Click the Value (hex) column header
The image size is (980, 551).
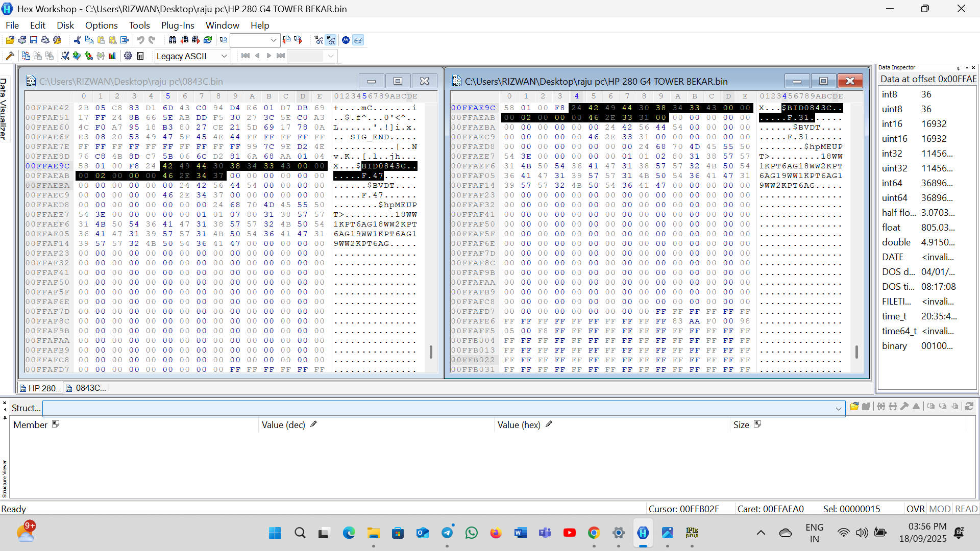612,425
